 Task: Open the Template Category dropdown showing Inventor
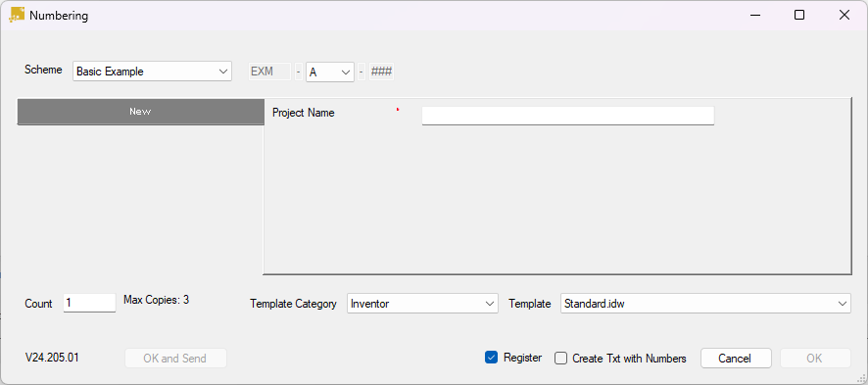coord(423,303)
